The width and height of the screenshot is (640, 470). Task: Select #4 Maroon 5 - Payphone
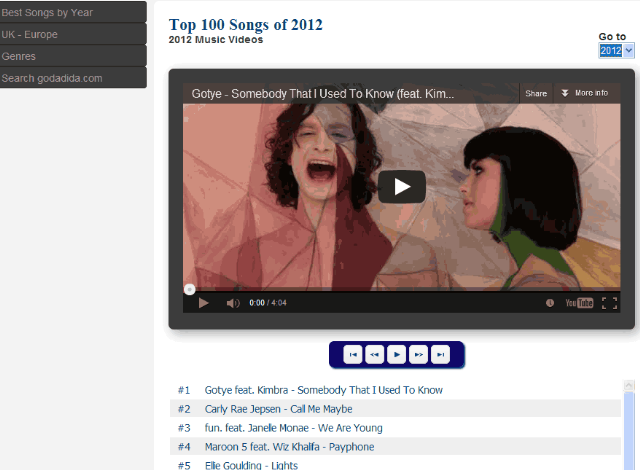(395, 447)
